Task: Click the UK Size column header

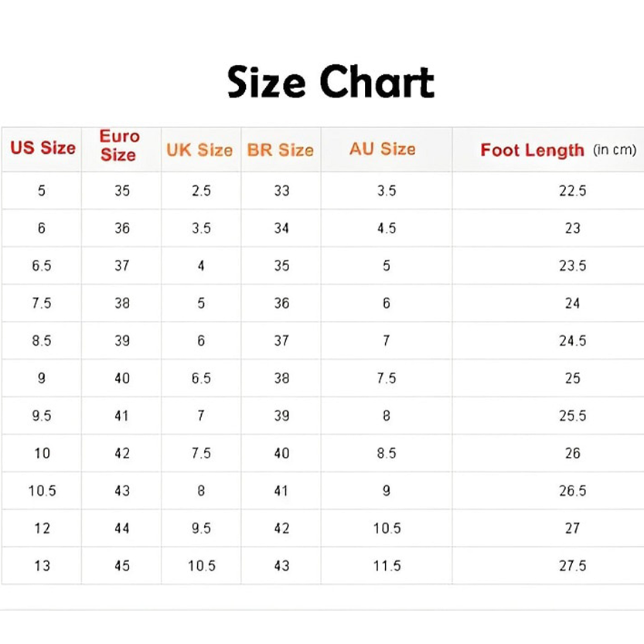Action: click(199, 150)
